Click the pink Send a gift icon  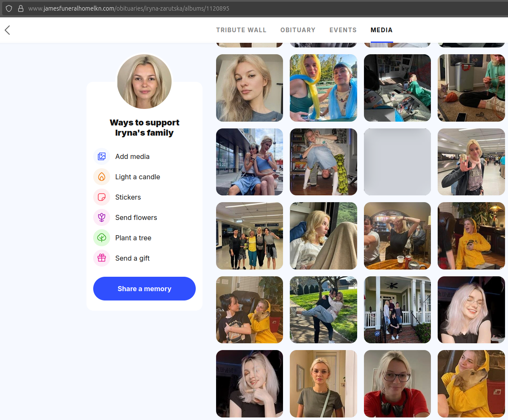click(102, 258)
